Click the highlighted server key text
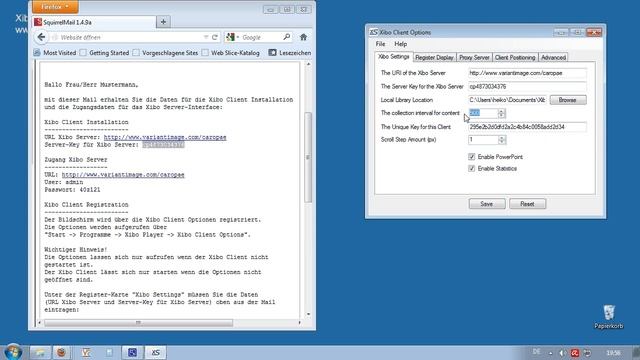The height and width of the screenshot is (360, 640). (x=163, y=144)
